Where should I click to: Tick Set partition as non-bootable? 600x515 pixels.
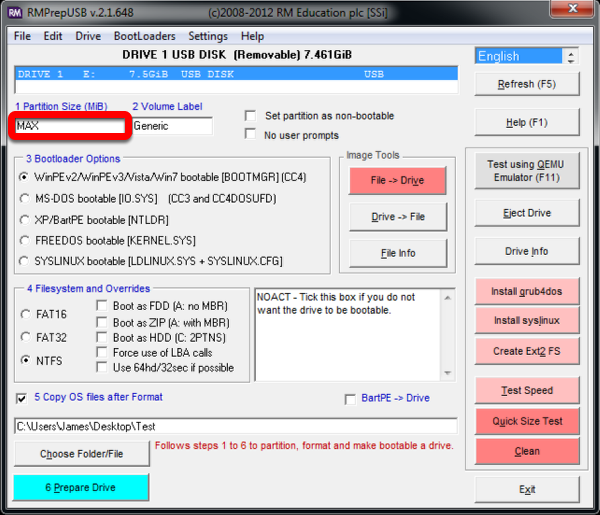point(251,116)
